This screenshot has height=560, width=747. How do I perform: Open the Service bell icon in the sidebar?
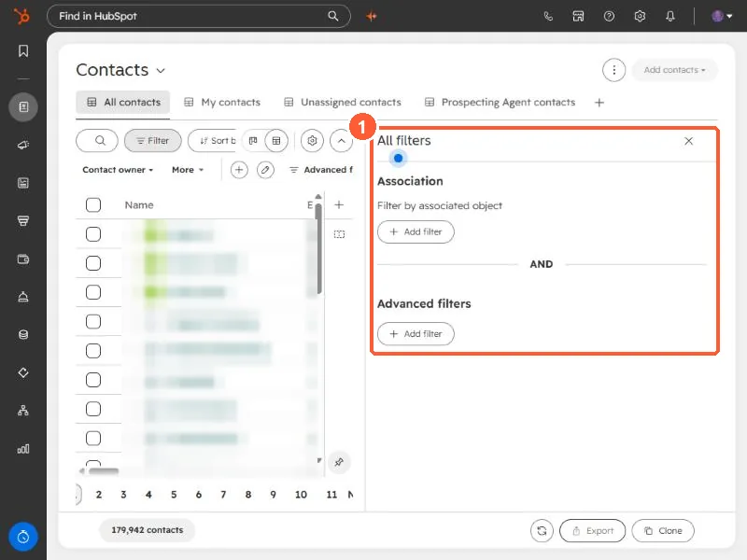23,297
